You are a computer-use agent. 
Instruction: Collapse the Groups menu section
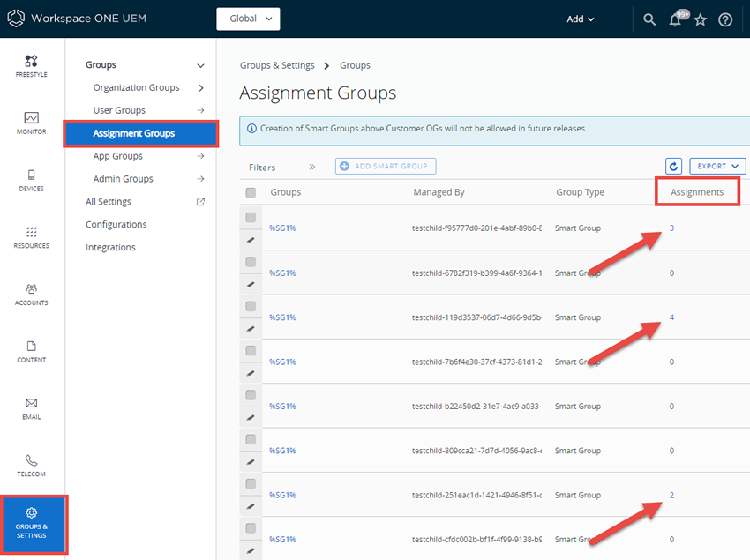pos(200,65)
